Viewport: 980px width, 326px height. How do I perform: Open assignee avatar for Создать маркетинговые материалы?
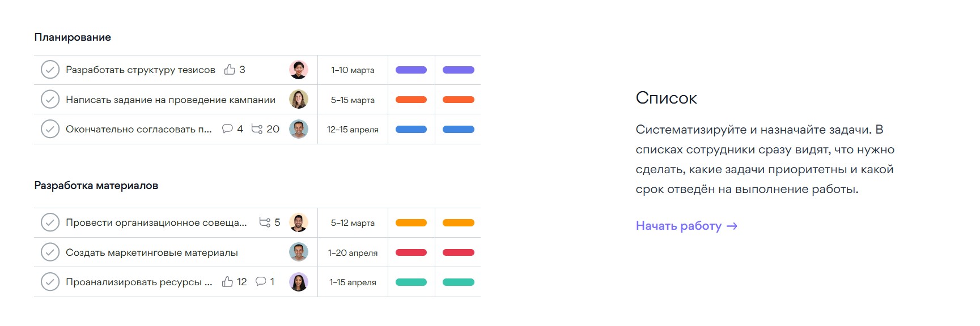point(299,252)
